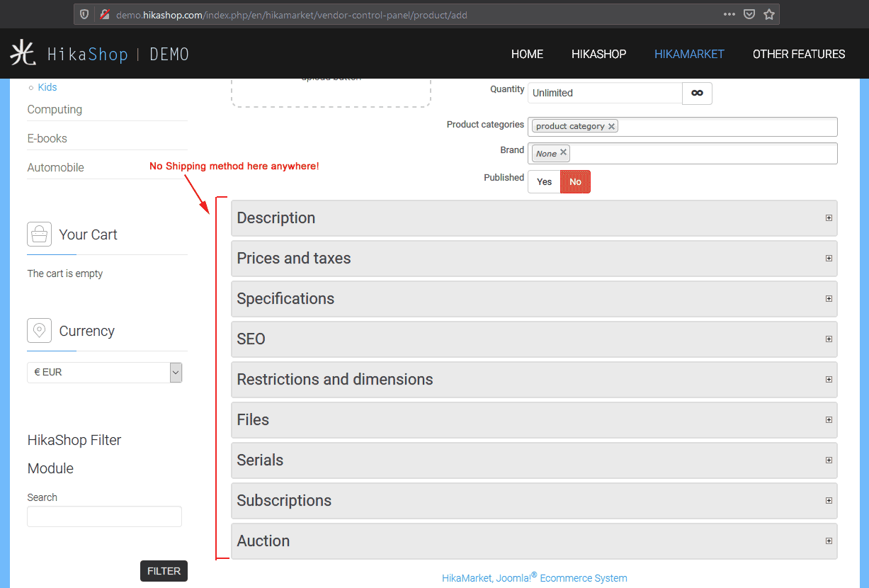
Task: Click the image upload drop area
Action: 331,92
